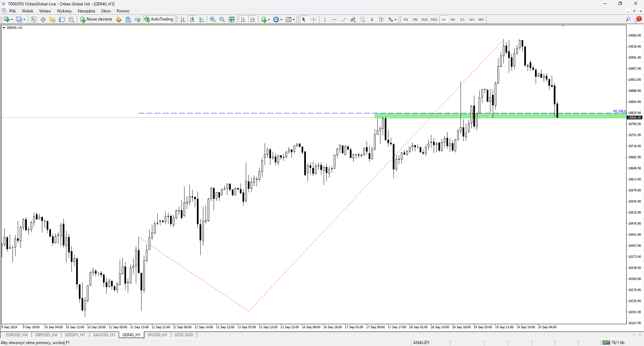This screenshot has height=346, width=644.
Task: Switch to the EURUSD.,H4 chart tab
Action: click(x=17, y=335)
